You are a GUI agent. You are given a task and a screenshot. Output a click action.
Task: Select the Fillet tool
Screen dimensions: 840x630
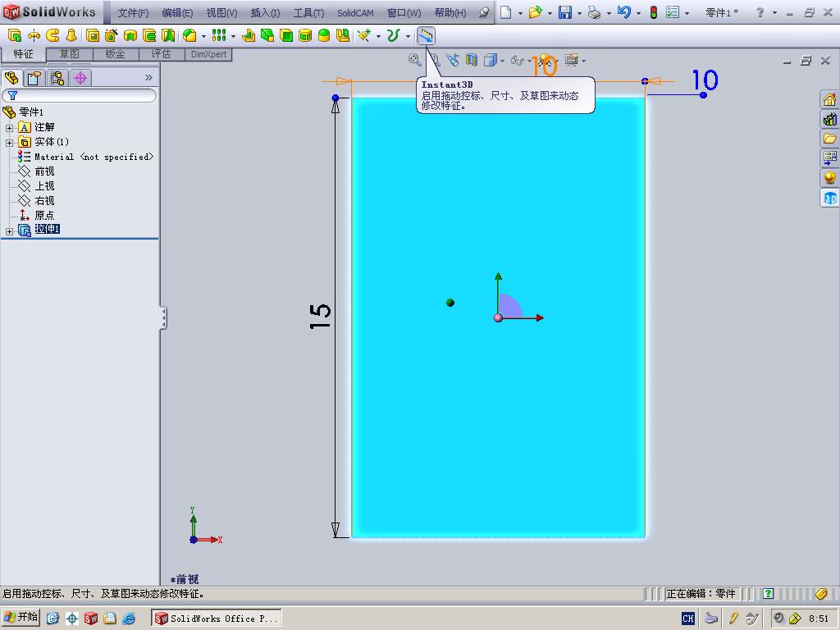(x=189, y=35)
